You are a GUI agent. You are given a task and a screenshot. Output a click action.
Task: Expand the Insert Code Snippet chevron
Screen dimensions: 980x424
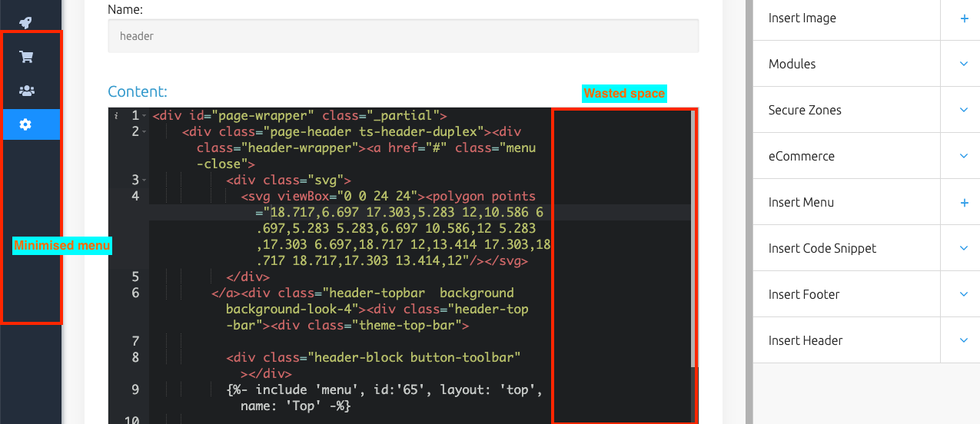(x=964, y=248)
